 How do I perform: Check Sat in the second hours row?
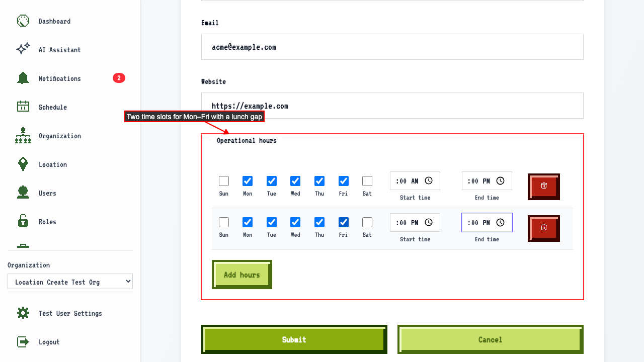367,222
